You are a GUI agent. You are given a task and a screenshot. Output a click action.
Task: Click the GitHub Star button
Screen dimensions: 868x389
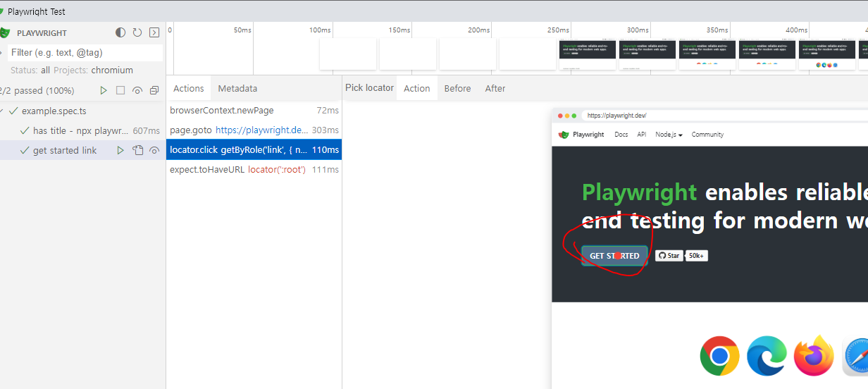tap(669, 255)
